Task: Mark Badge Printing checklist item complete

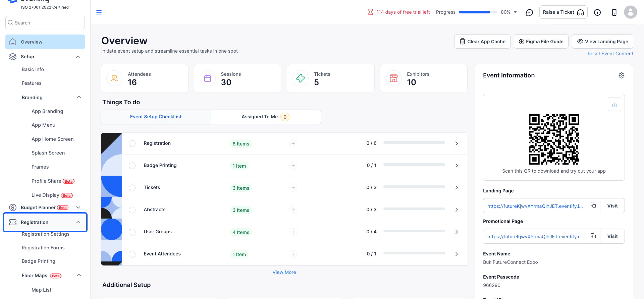Action: coord(132,166)
